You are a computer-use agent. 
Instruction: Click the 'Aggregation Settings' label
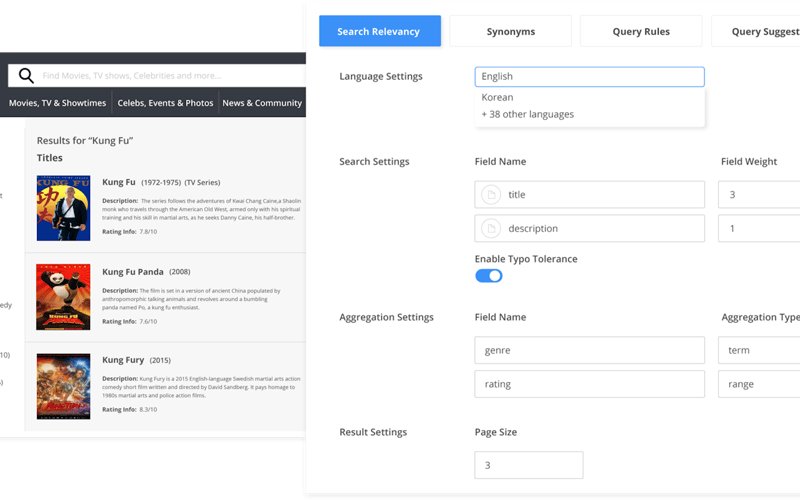click(x=387, y=317)
